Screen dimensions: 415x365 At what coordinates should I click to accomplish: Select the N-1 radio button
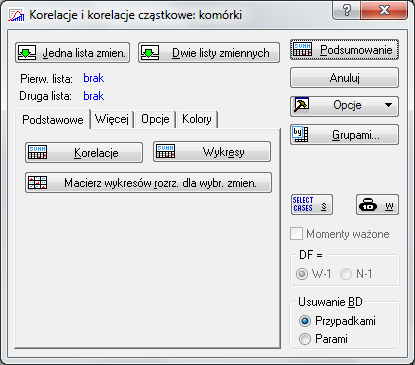coord(346,274)
